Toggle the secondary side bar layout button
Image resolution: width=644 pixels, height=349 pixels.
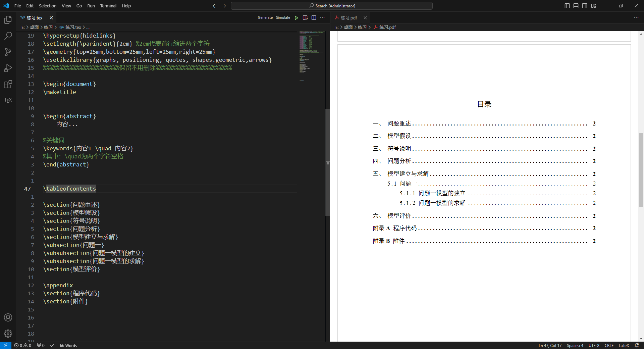point(585,6)
